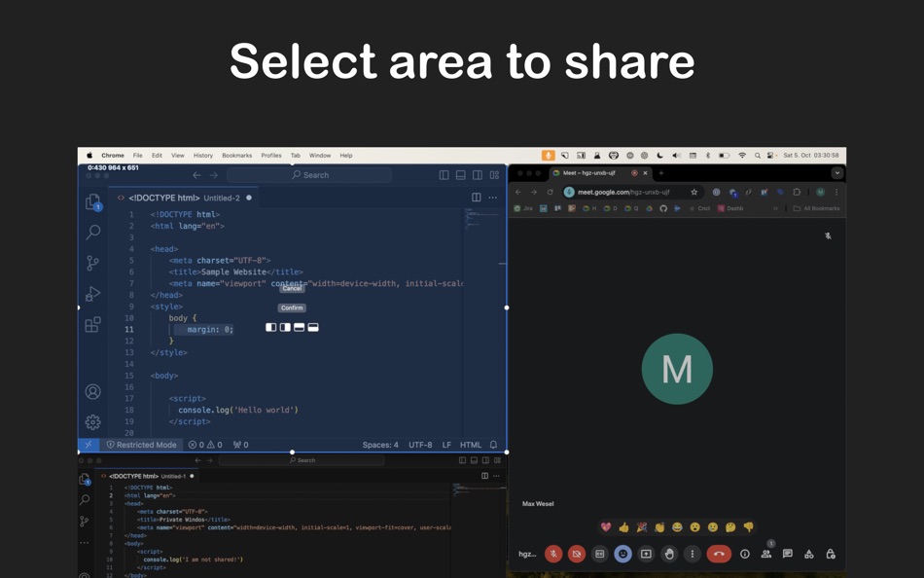
Task: Toggle the primary sidebar in the upper VS Code
Action: (444, 175)
